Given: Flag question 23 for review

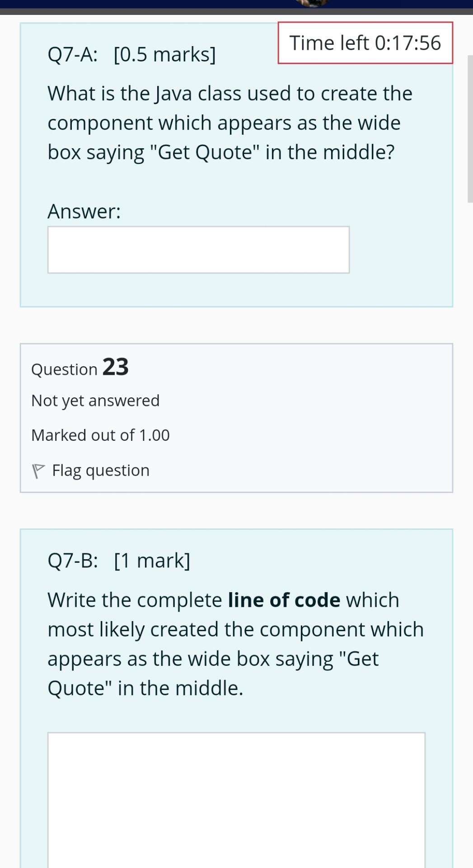Looking at the screenshot, I should pyautogui.click(x=100, y=470).
